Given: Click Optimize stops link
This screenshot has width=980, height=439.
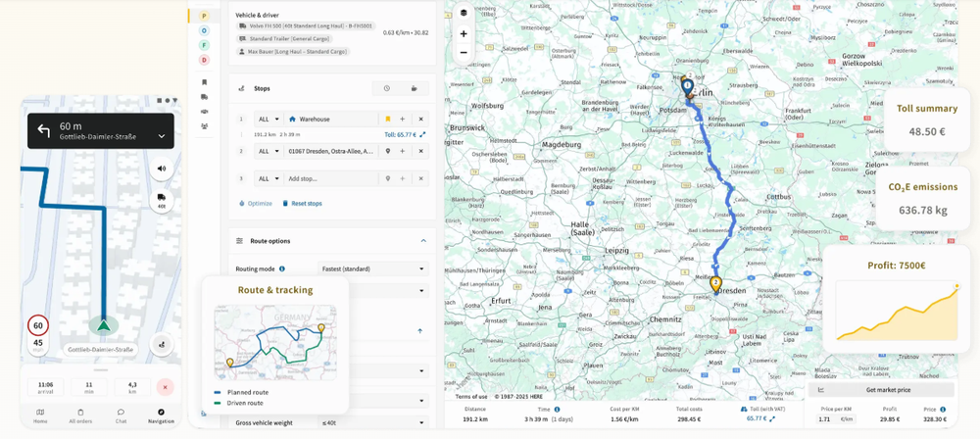Looking at the screenshot, I should click(x=256, y=203).
